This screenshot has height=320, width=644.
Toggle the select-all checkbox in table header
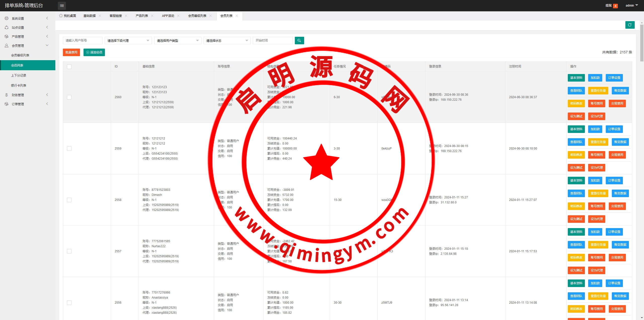(x=69, y=67)
